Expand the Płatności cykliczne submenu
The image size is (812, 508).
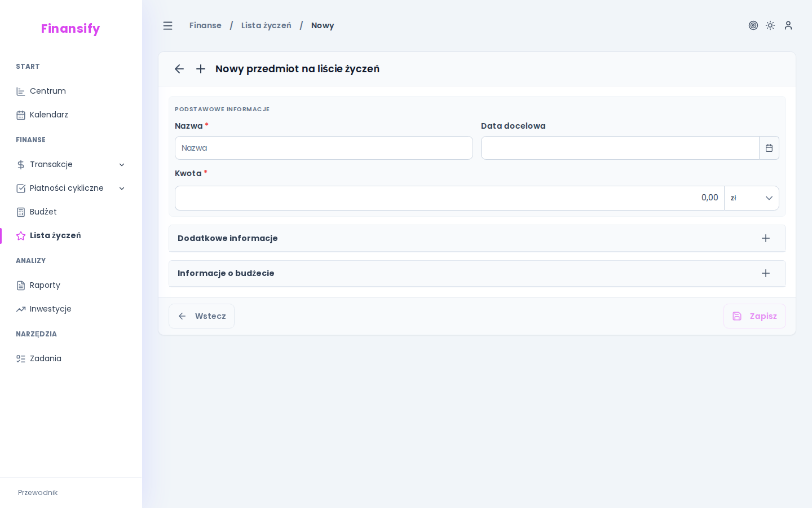[x=122, y=188]
